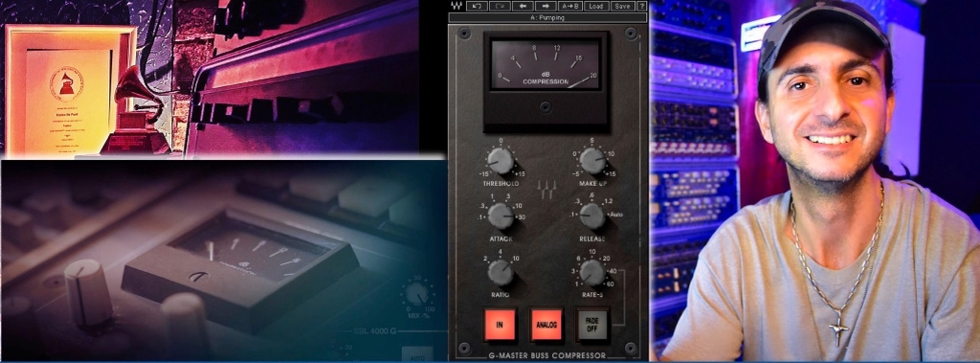Click the Waves logo in the plugin toolbar
The image size is (980, 363).
[457, 6]
